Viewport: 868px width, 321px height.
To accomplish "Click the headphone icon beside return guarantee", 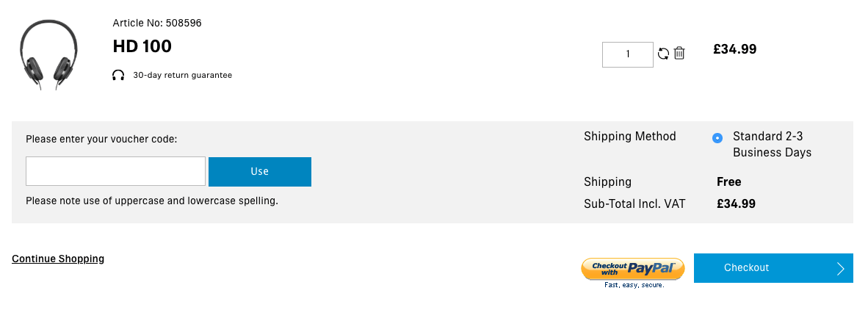I will coord(118,75).
